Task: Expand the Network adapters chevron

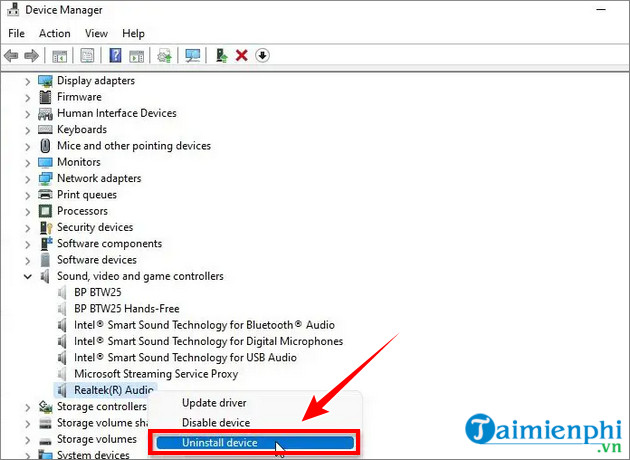Action: [27, 179]
